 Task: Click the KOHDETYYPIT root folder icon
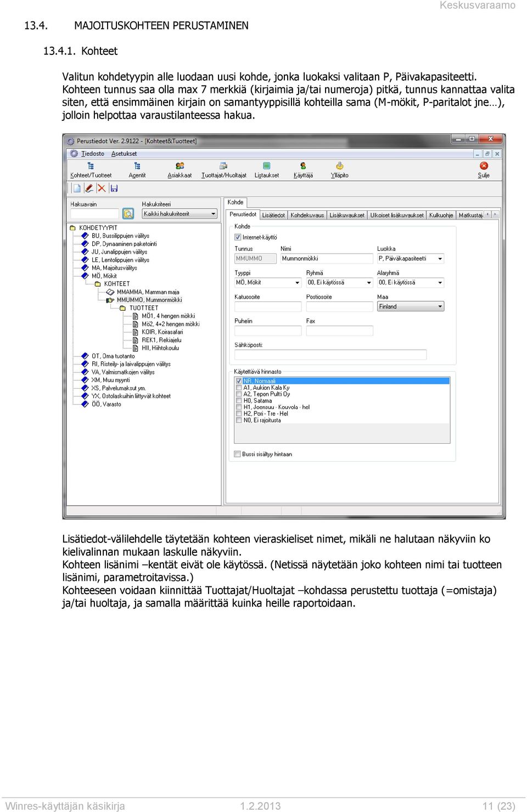click(x=73, y=228)
